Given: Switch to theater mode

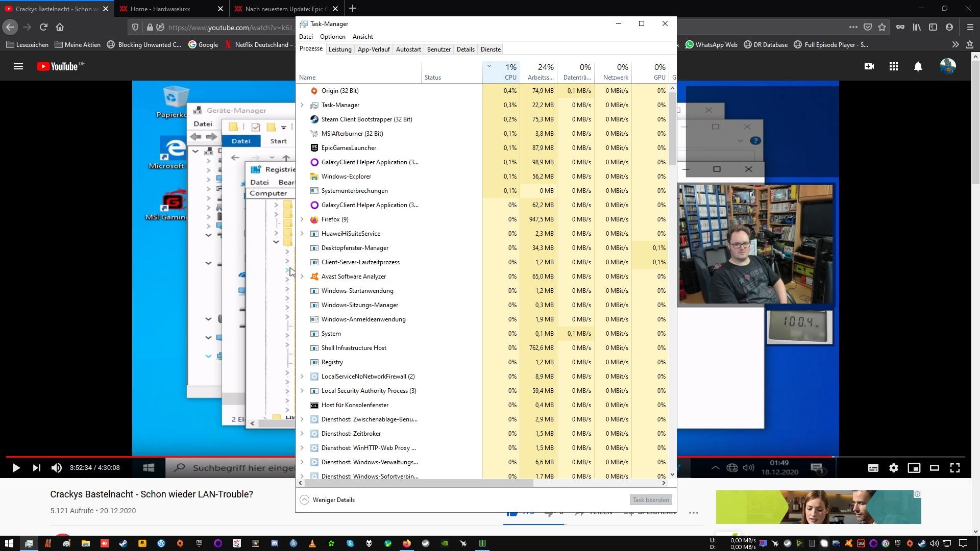Looking at the screenshot, I should coord(935,468).
